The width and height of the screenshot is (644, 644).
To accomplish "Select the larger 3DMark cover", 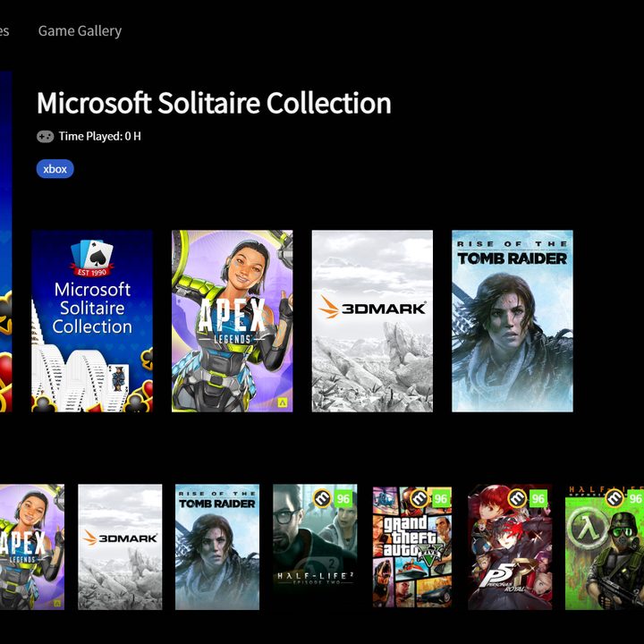I will [372, 321].
